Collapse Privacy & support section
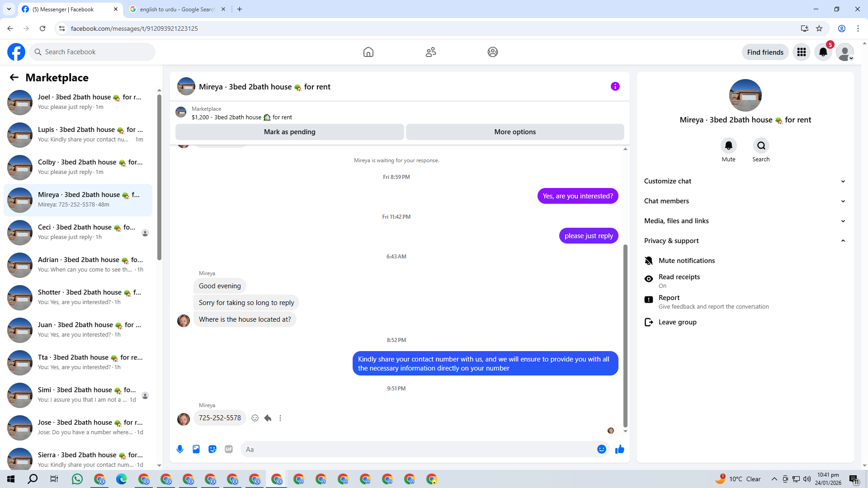The width and height of the screenshot is (868, 488). pyautogui.click(x=744, y=241)
